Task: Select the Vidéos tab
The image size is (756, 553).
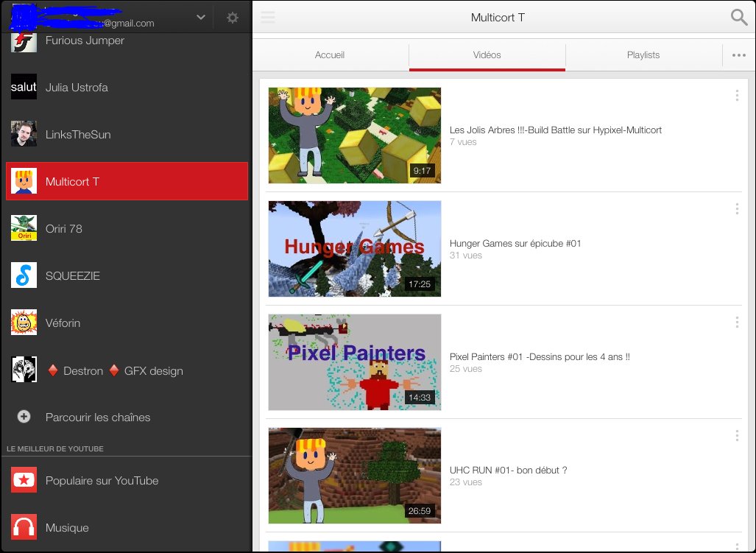Action: click(x=487, y=55)
